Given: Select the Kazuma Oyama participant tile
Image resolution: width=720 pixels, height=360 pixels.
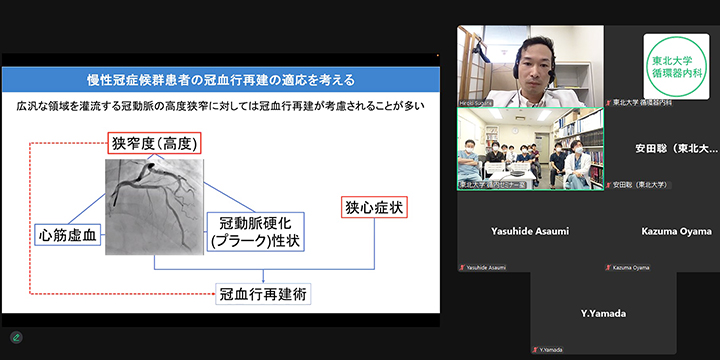Looking at the screenshot, I should pyautogui.click(x=663, y=231).
